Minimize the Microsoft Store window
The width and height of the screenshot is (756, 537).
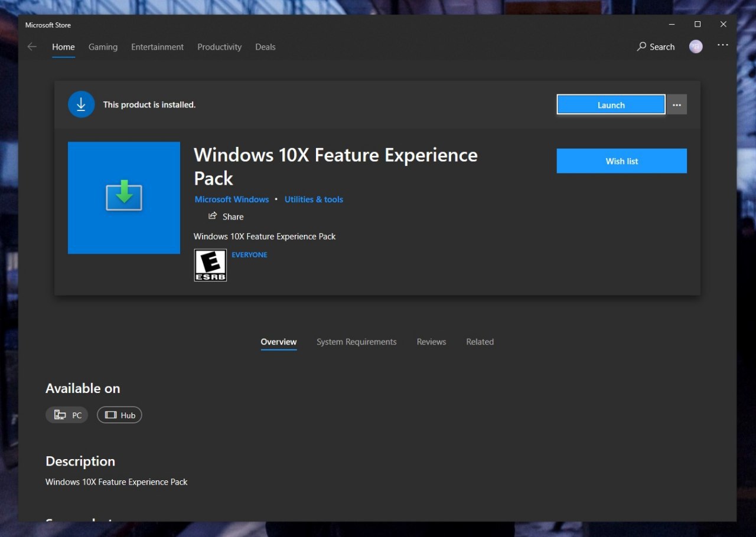point(672,24)
